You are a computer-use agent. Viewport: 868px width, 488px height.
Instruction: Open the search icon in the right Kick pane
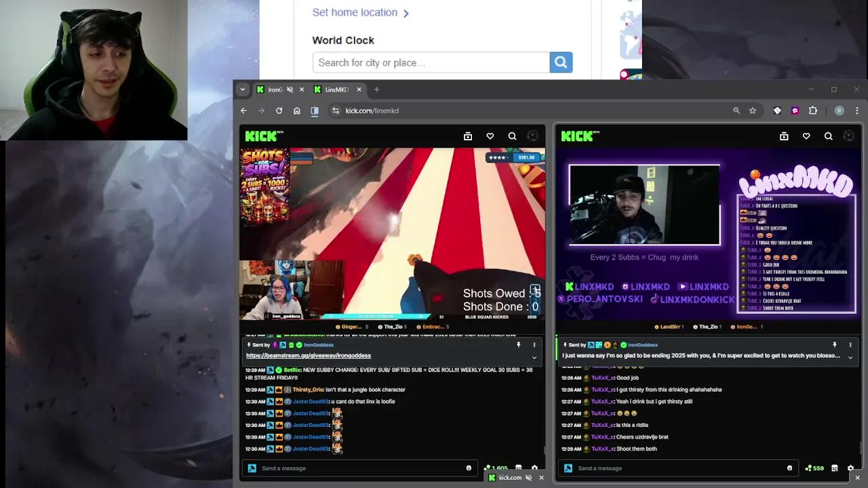pos(829,136)
